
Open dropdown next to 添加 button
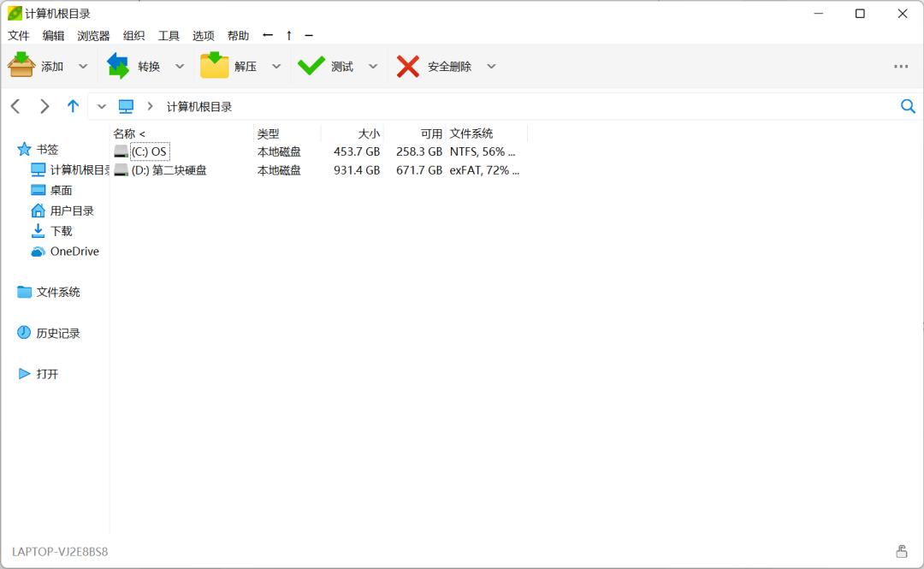click(x=83, y=65)
